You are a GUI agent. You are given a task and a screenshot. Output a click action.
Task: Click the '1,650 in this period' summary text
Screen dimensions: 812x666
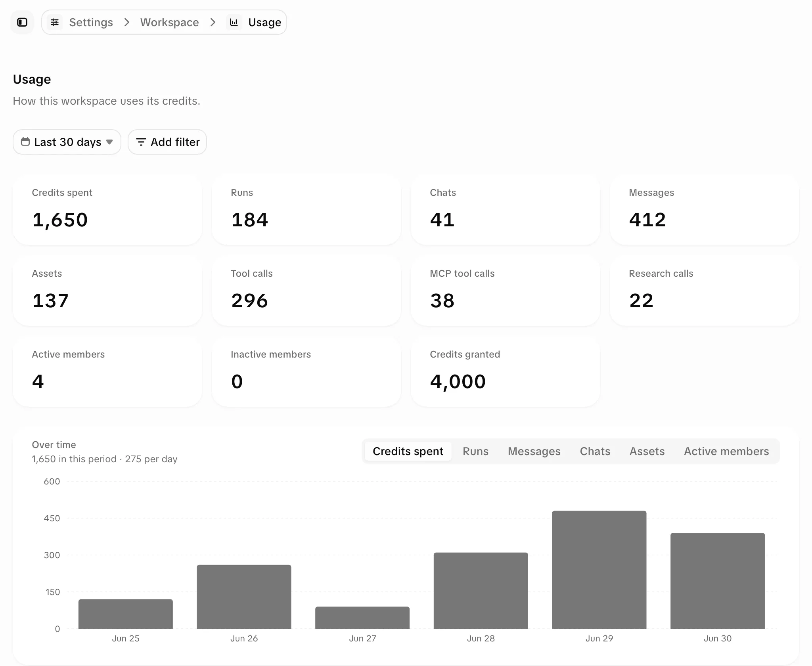click(x=74, y=459)
